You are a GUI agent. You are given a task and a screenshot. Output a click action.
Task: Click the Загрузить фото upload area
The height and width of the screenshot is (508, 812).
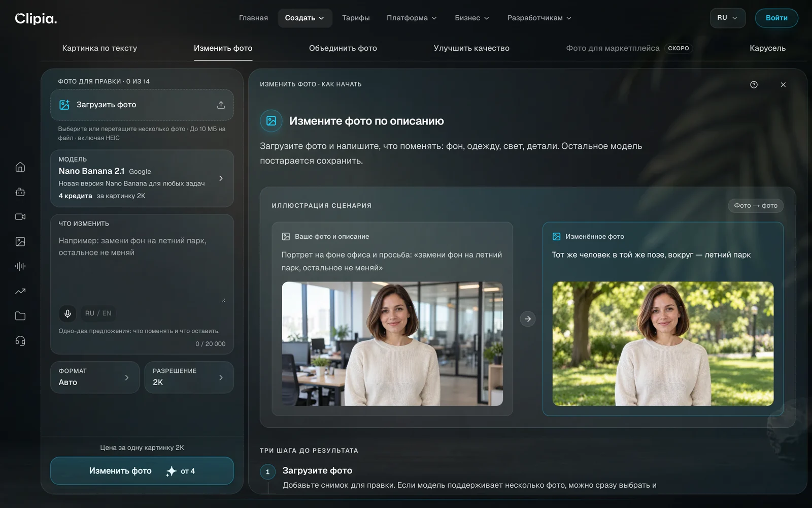[x=142, y=105]
